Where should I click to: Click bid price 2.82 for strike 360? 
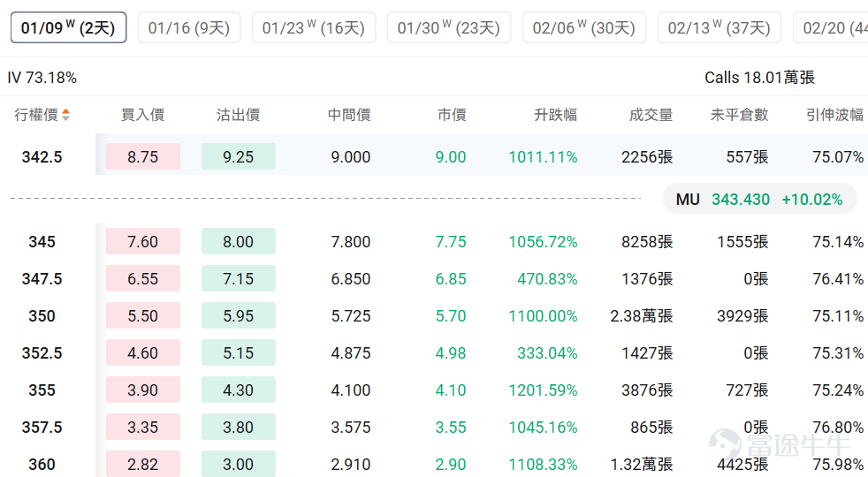143,464
